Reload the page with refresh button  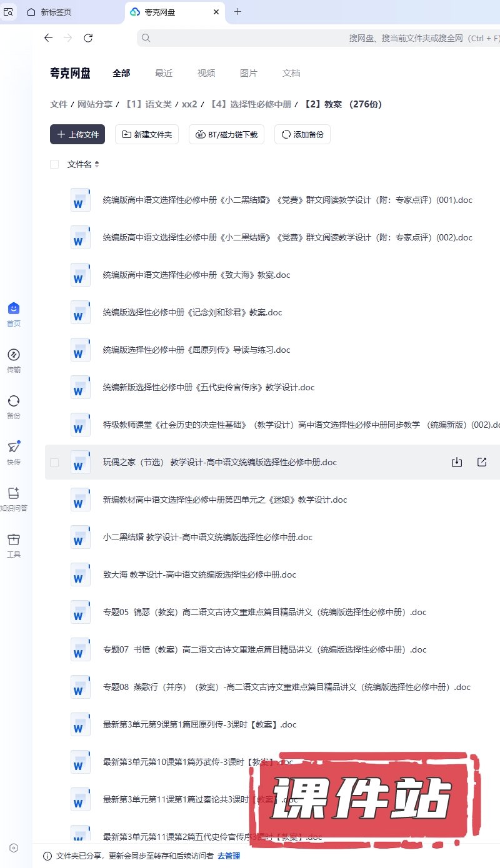pos(88,38)
